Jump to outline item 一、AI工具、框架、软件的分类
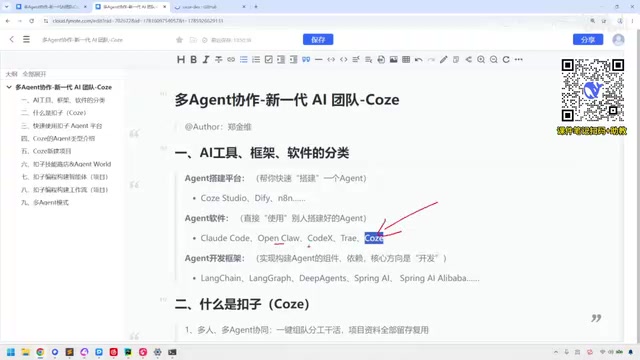 63,100
